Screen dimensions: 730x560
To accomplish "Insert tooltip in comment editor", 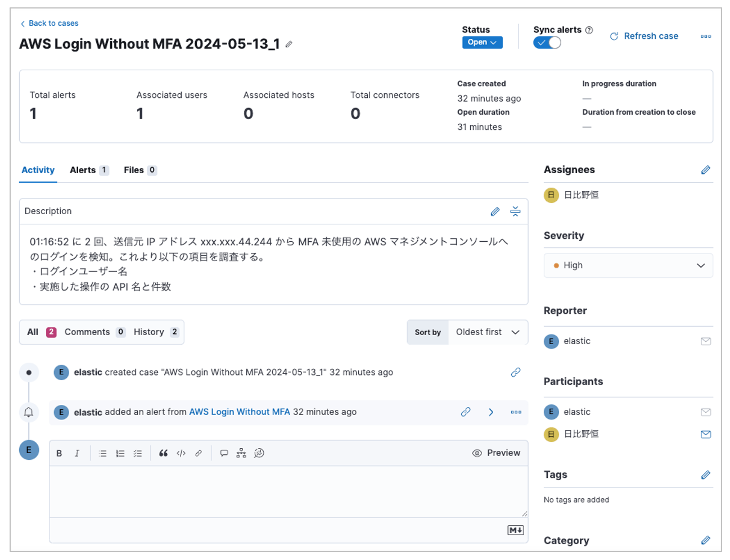I will pyautogui.click(x=224, y=453).
